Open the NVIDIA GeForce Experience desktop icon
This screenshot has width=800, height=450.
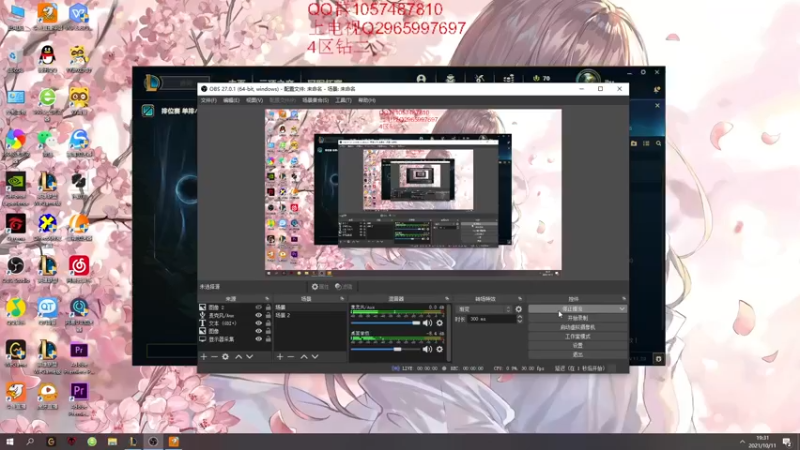(16, 189)
